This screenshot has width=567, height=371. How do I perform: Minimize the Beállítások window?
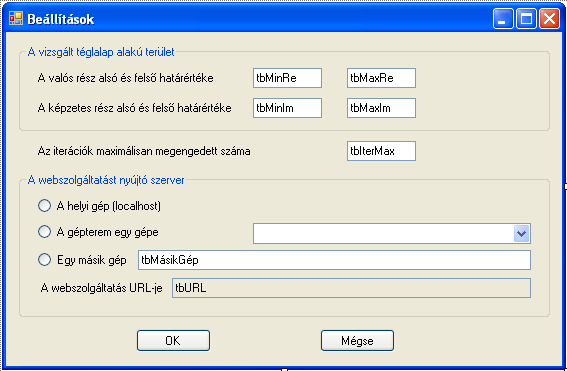503,19
